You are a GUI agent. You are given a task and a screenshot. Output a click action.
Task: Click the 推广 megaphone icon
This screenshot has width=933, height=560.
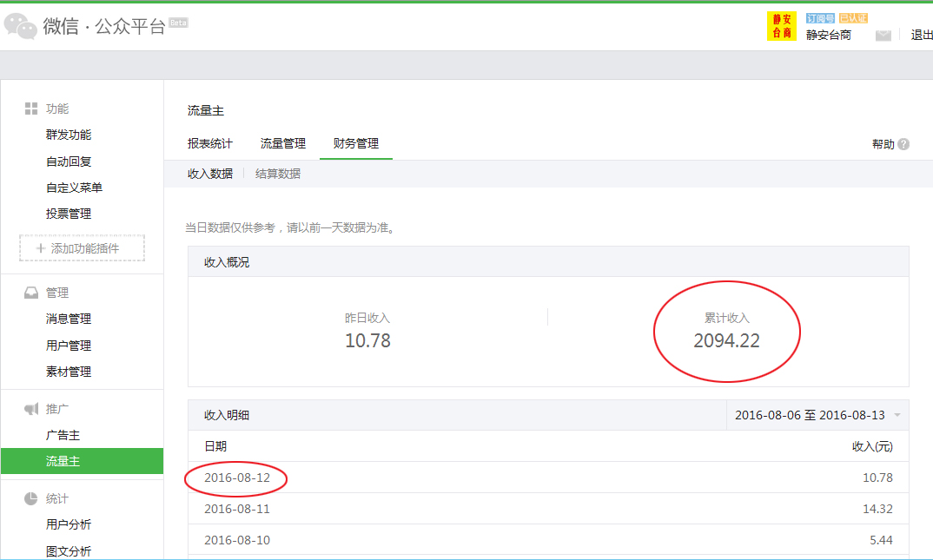pos(31,409)
